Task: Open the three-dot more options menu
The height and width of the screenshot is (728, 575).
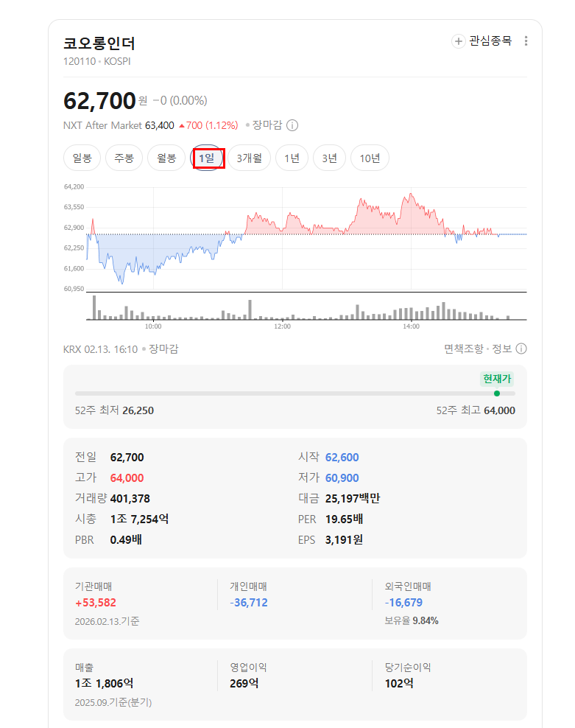Action: pos(526,41)
